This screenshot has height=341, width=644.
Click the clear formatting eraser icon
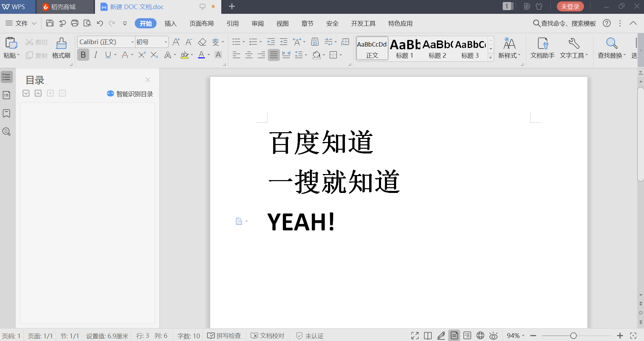[202, 42]
